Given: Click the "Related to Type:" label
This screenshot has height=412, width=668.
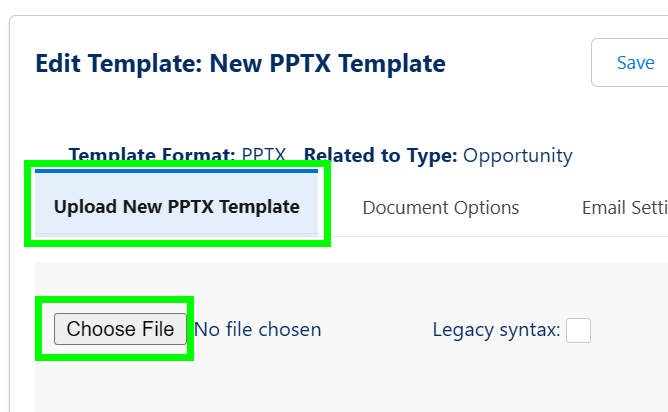Looking at the screenshot, I should click(380, 155).
